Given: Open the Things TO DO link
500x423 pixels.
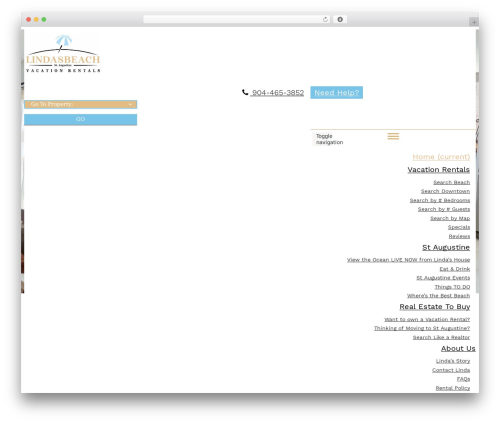Looking at the screenshot, I should pos(452,287).
